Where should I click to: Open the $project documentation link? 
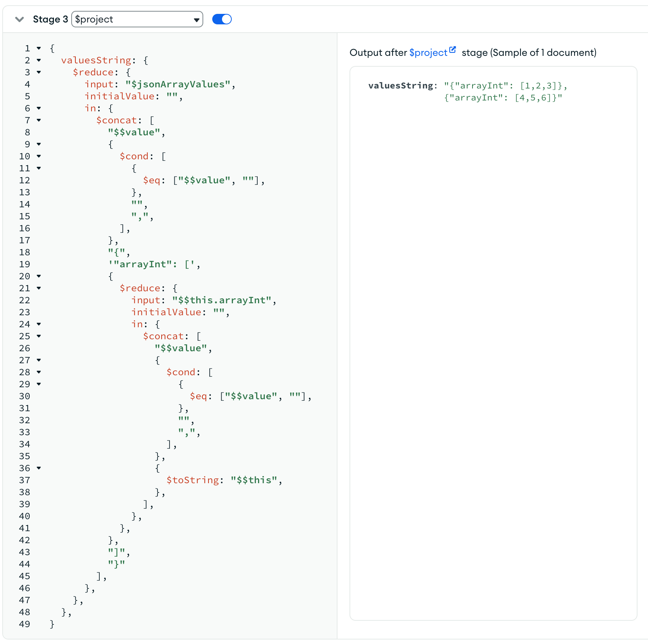[x=428, y=53]
